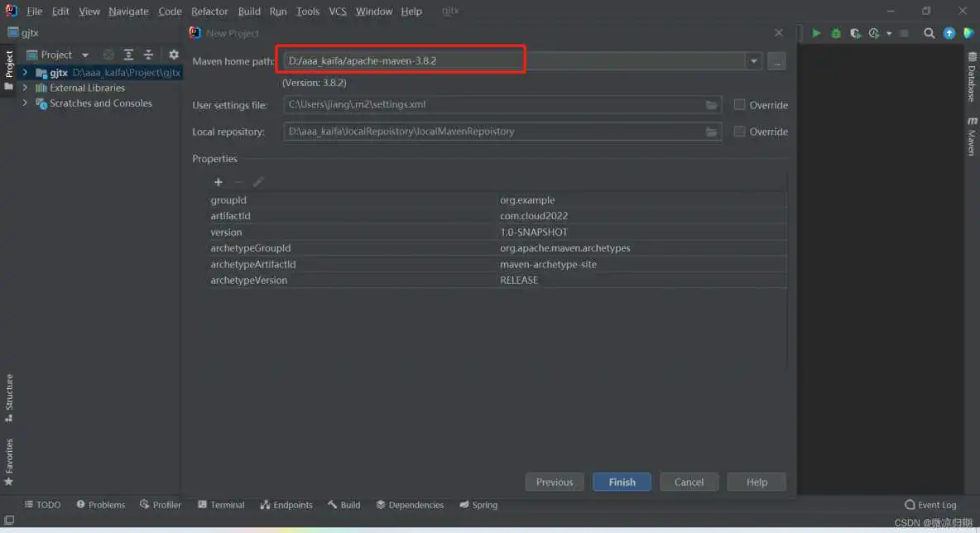This screenshot has width=980, height=533.
Task: Click the Finish button
Action: click(x=622, y=482)
